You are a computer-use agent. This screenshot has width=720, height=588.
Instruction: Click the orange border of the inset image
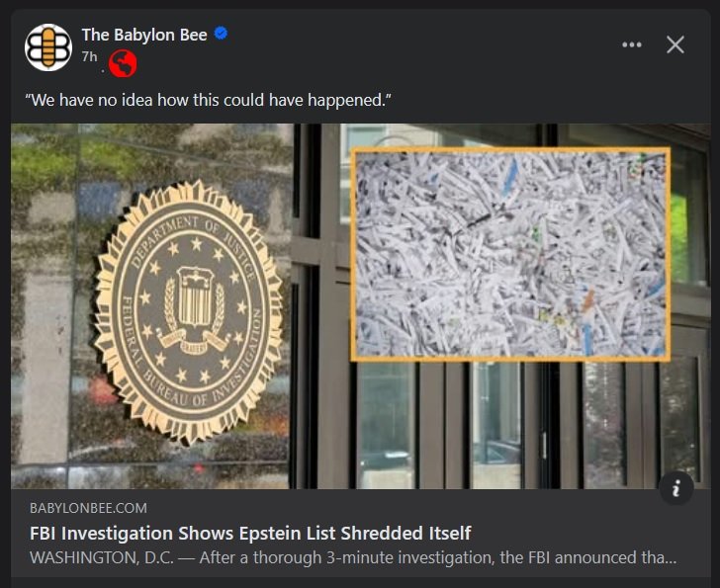(510, 149)
